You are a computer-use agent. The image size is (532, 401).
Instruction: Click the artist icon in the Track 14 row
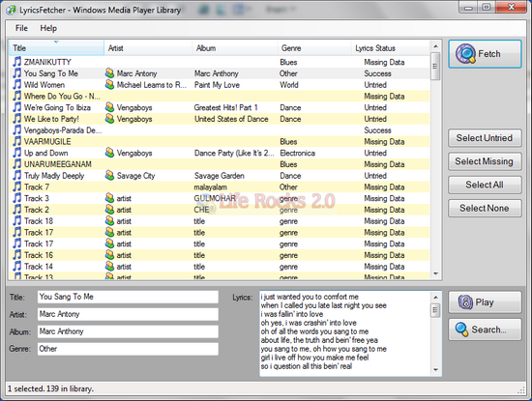coord(109,266)
